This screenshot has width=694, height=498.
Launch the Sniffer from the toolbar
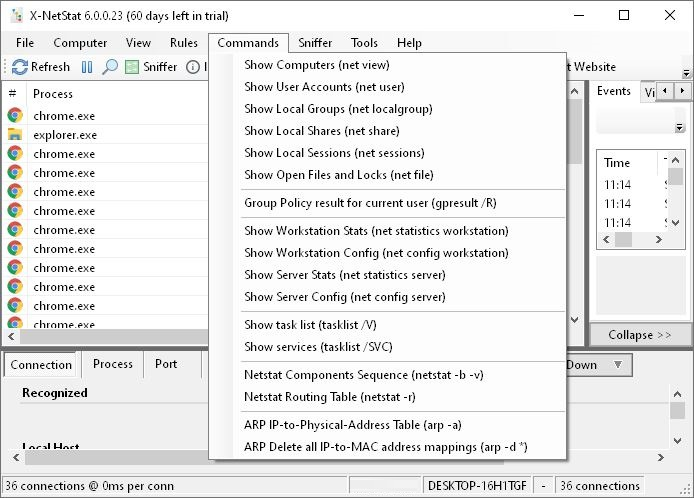(151, 67)
